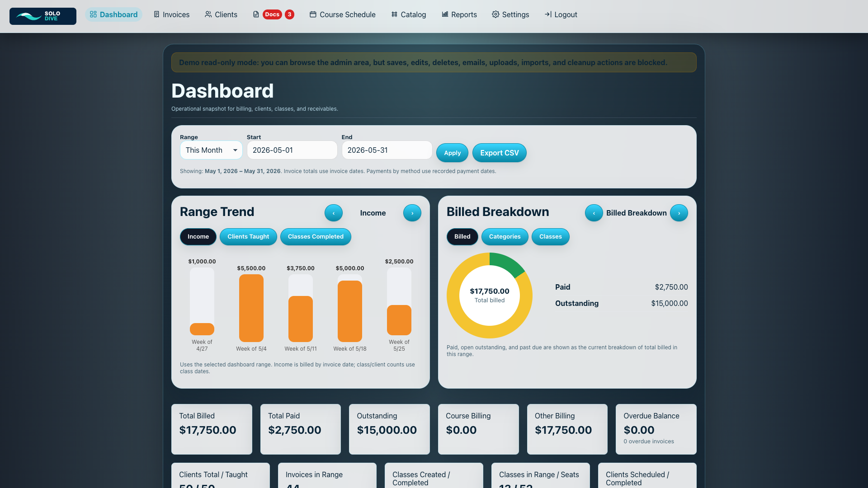Click the Week of 5/11 bar
Viewport: 868px width, 488px height.
tap(301, 319)
